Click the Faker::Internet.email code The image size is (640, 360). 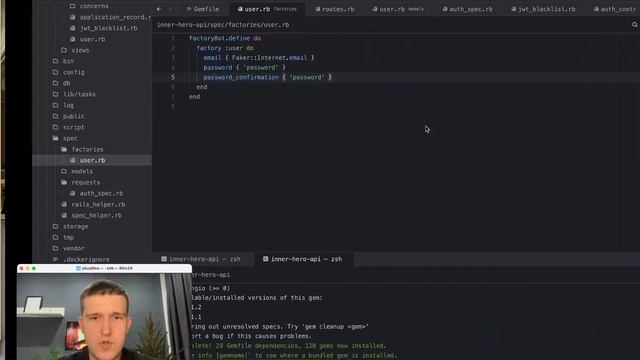coord(269,58)
